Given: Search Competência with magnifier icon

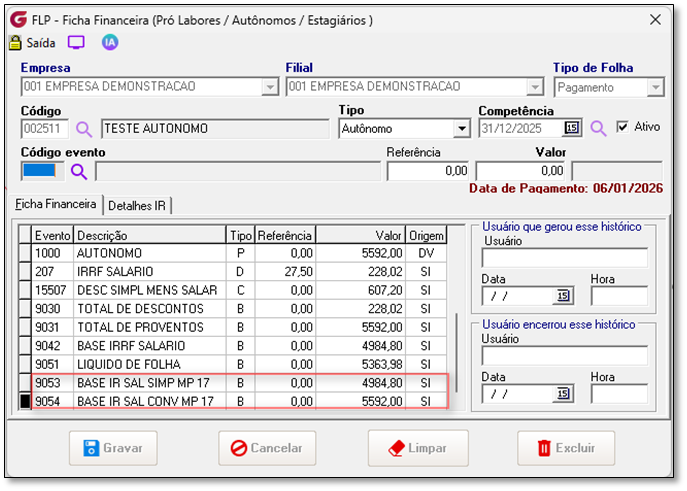Looking at the screenshot, I should click(x=598, y=128).
